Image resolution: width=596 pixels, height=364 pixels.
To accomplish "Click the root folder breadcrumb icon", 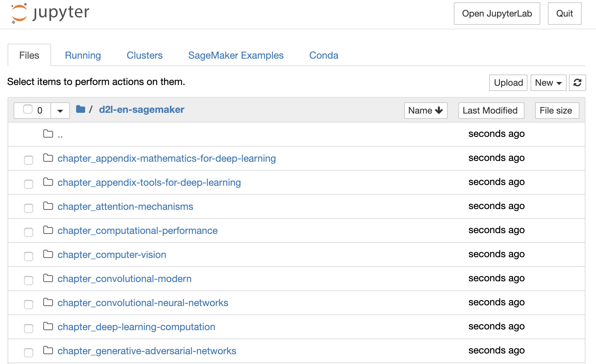I will (81, 109).
